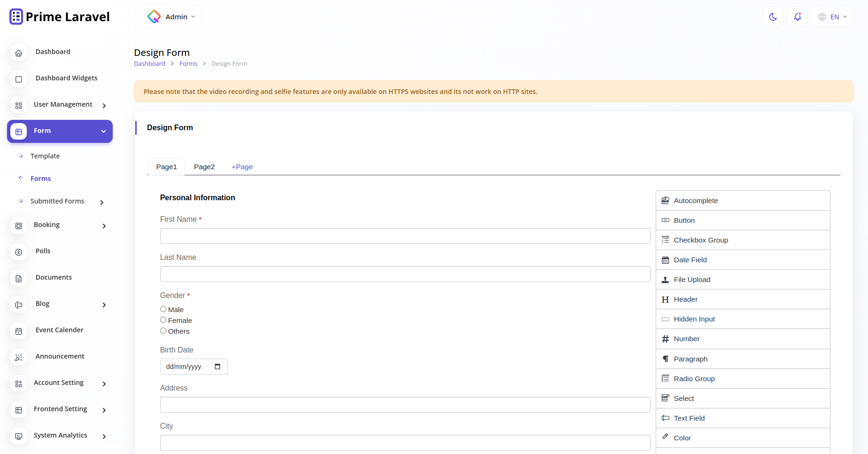Image resolution: width=868 pixels, height=454 pixels.
Task: Select the Autocomplete field element icon
Action: pos(665,200)
